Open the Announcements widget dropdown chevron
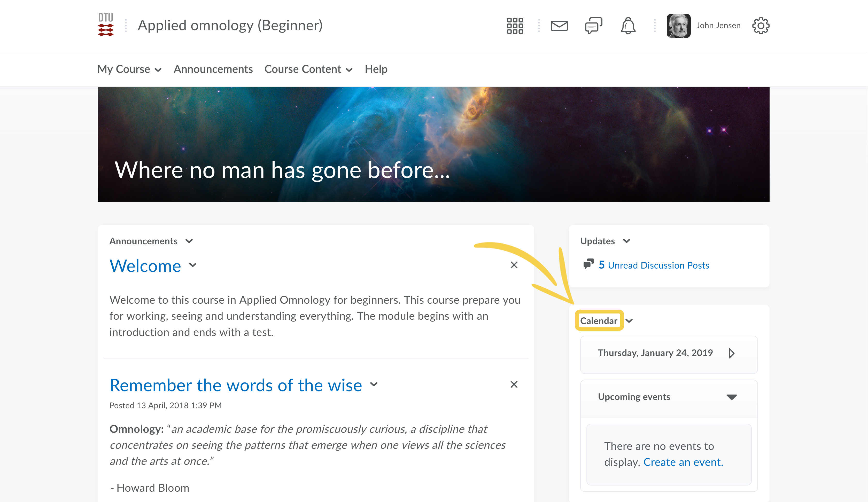 click(189, 241)
